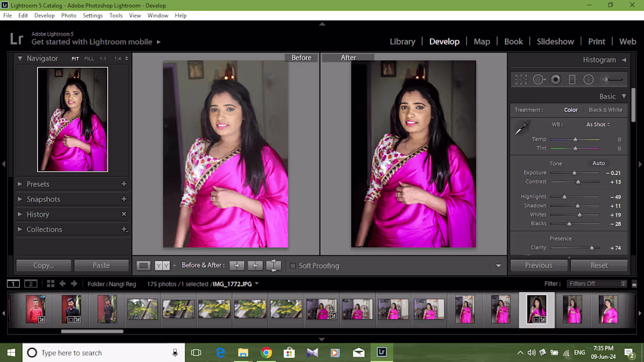The height and width of the screenshot is (362, 644).
Task: Select the IMG_1772 thumbnail in the filmstrip
Action: pyautogui.click(x=536, y=309)
